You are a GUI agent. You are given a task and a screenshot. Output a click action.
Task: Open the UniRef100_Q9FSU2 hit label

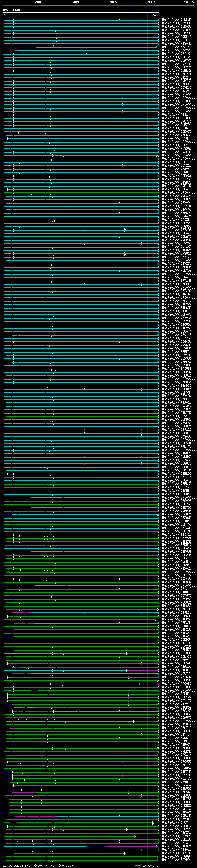[176, 816]
